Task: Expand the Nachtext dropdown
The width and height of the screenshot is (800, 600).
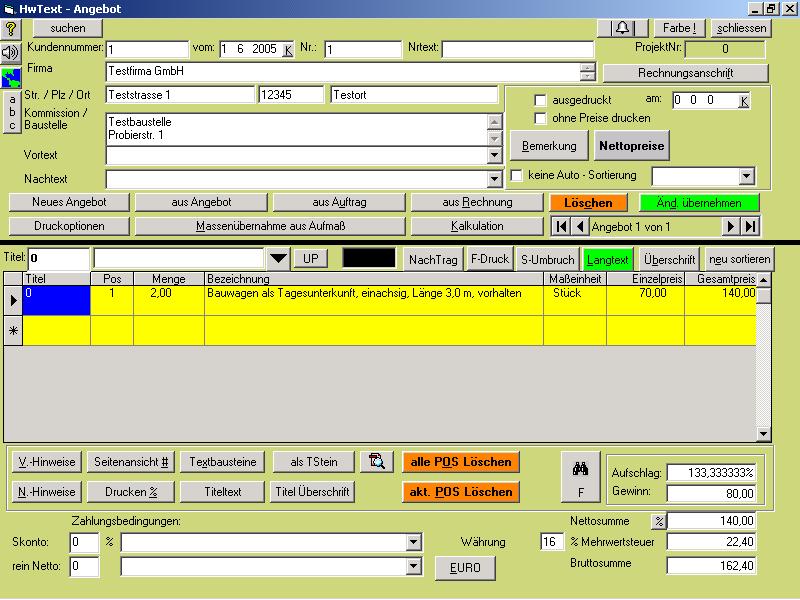Action: pos(494,179)
